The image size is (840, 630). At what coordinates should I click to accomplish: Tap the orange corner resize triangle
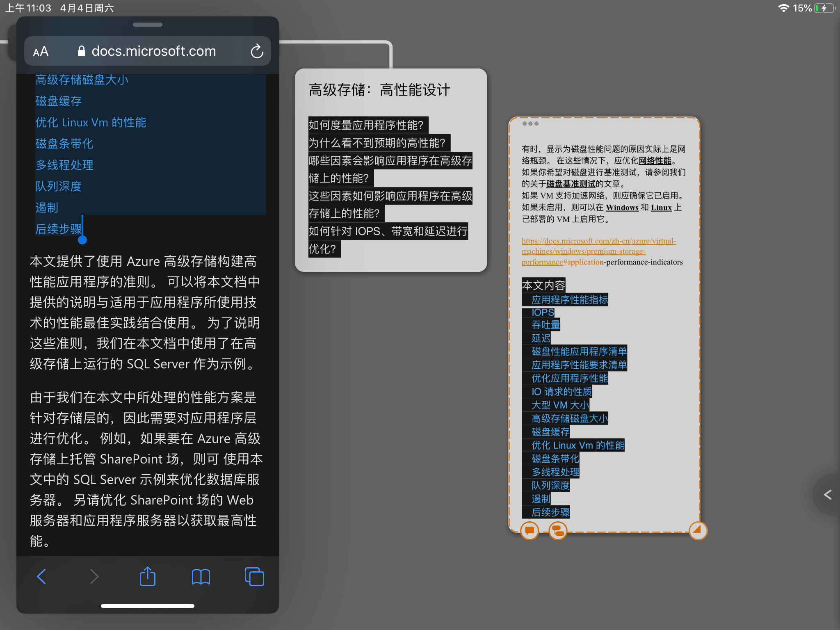pyautogui.click(x=698, y=530)
